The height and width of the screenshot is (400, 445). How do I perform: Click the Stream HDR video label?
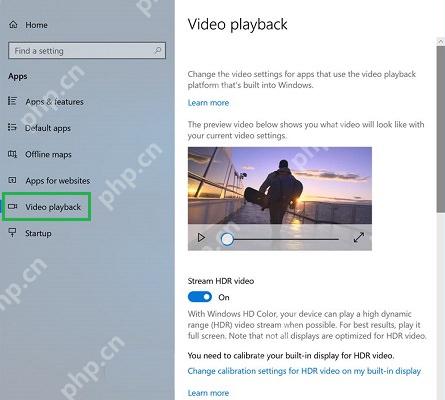tap(221, 281)
